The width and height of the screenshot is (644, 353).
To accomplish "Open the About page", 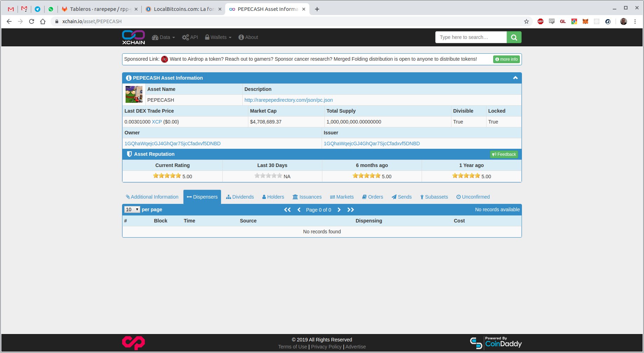I will pyautogui.click(x=248, y=37).
